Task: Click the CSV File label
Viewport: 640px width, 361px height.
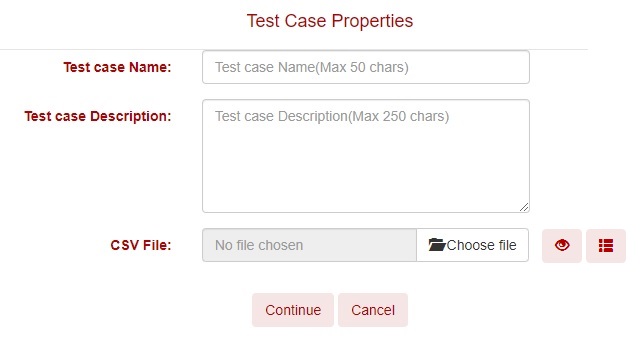Action: (x=141, y=245)
